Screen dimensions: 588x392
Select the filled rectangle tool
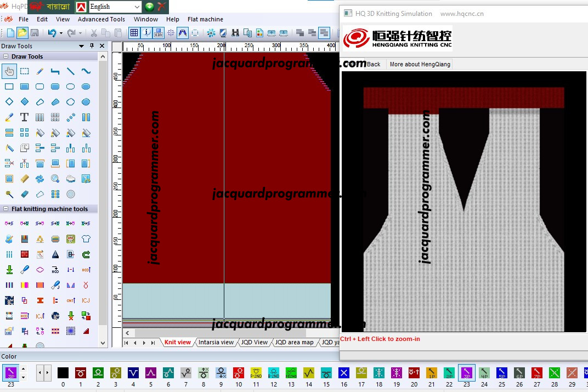click(24, 87)
